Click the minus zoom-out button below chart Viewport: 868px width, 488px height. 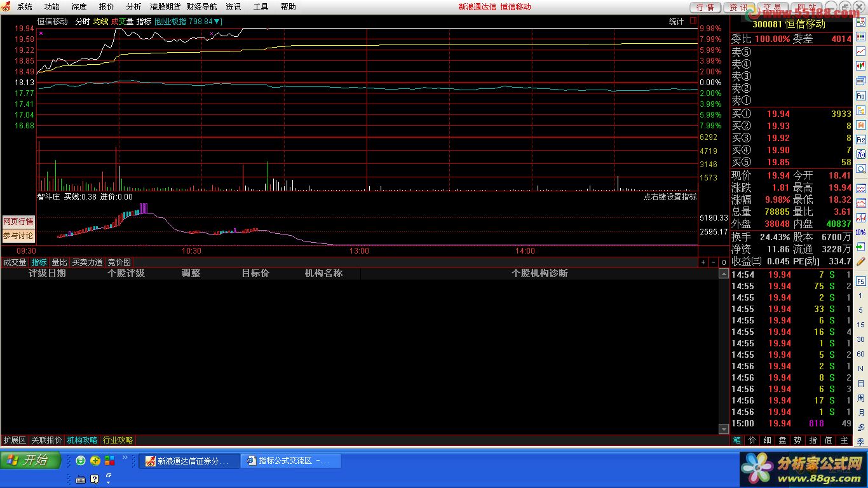coord(714,262)
